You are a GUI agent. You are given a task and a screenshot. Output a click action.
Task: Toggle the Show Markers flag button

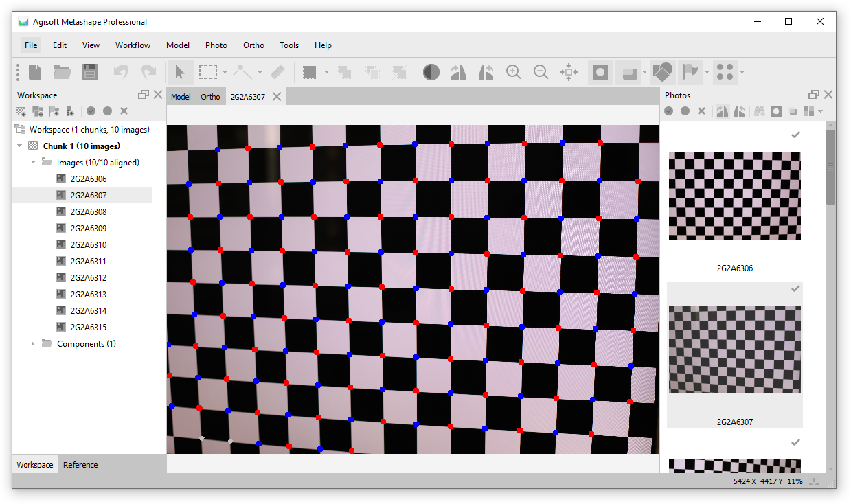point(690,71)
